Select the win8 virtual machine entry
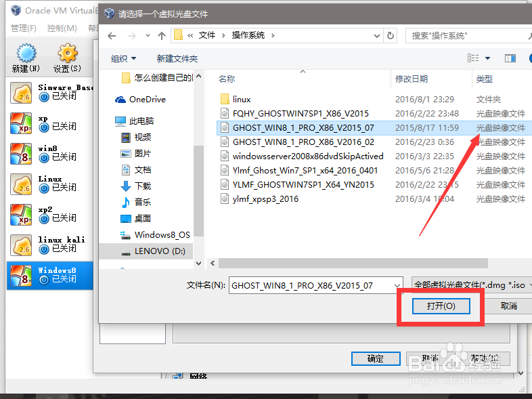 [51, 154]
